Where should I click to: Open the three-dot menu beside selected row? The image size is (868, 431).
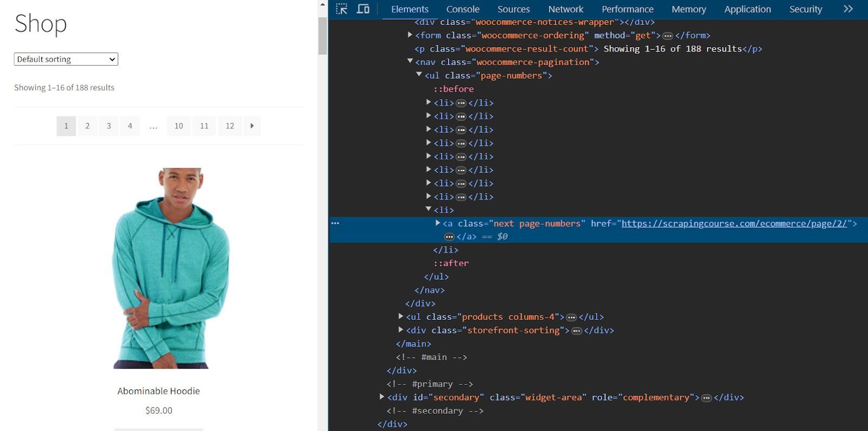(x=335, y=223)
